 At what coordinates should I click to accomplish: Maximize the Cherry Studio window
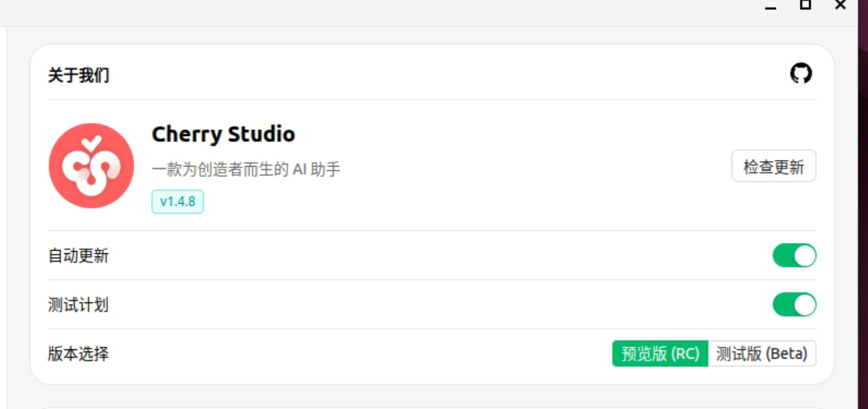805,5
